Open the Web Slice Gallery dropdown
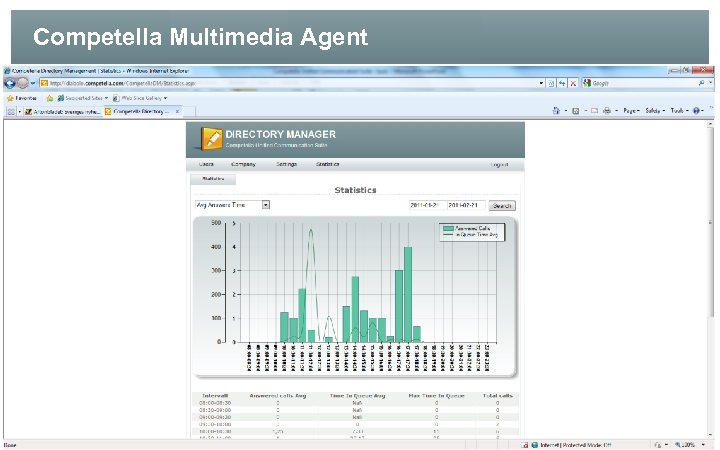This screenshot has height=450, width=720. [x=140, y=98]
